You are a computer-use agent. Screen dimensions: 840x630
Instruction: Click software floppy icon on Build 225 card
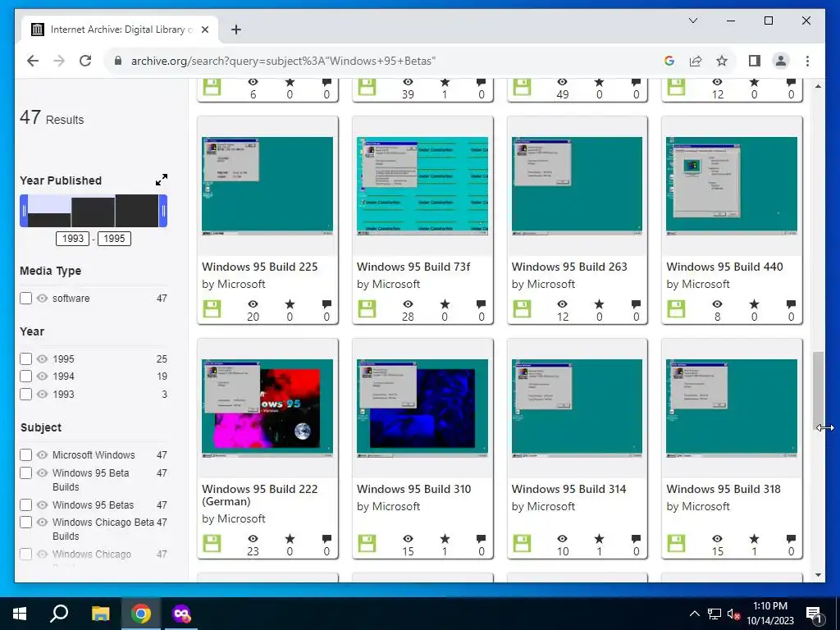(212, 308)
